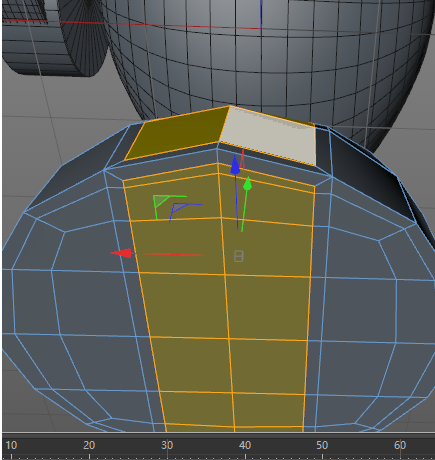
Task: Click frame 10 on the timeline ruler
Action: tap(11, 445)
